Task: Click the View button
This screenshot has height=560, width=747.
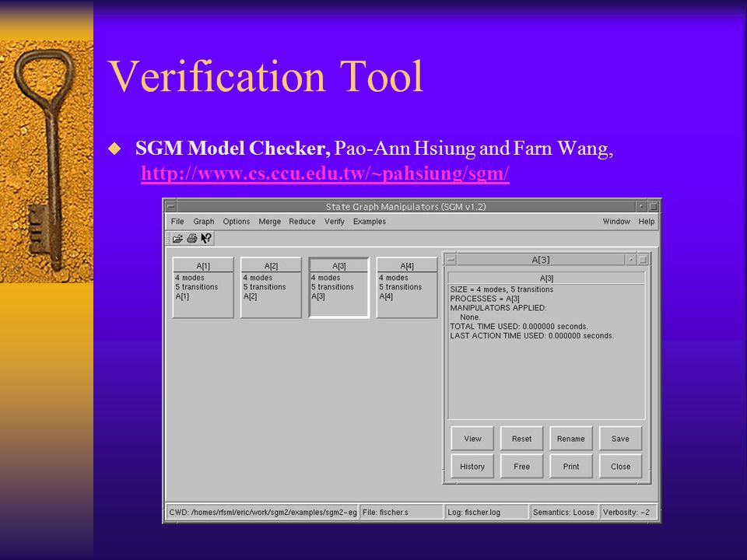Action: [x=472, y=439]
